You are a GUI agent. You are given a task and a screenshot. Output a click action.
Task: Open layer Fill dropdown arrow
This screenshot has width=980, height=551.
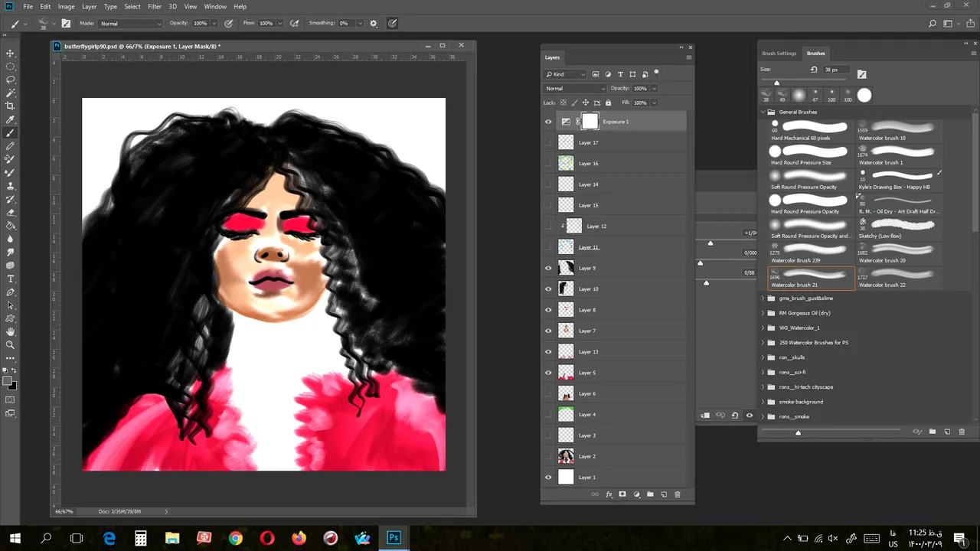654,103
